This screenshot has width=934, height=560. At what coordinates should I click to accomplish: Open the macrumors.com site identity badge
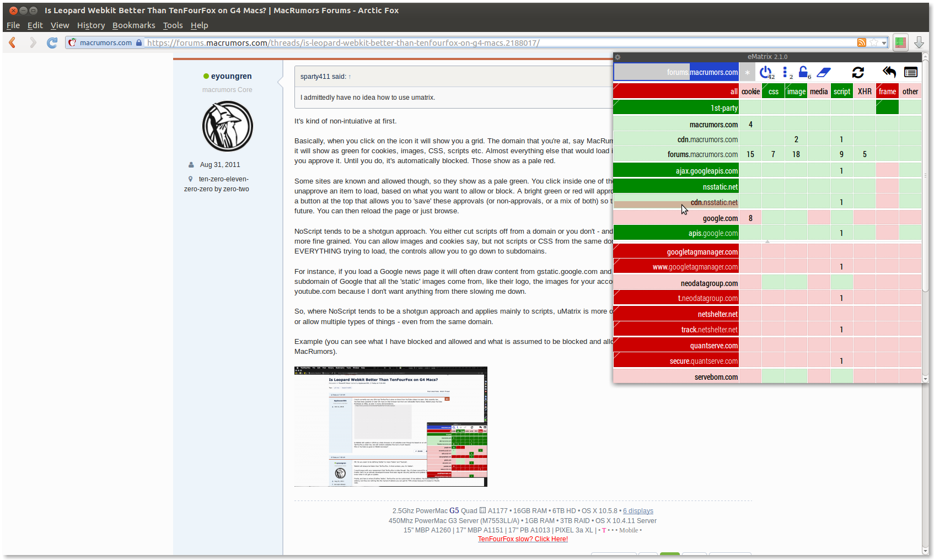tap(105, 42)
